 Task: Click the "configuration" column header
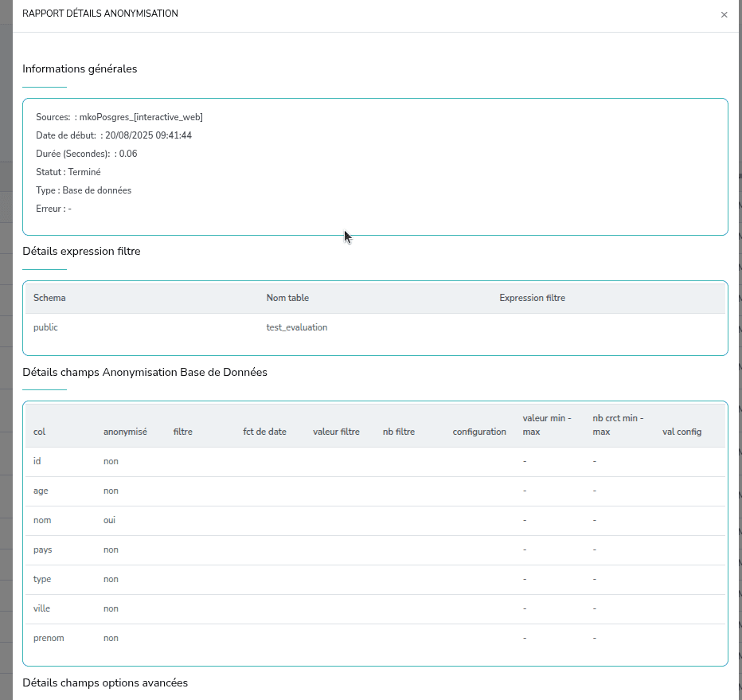[x=479, y=432]
